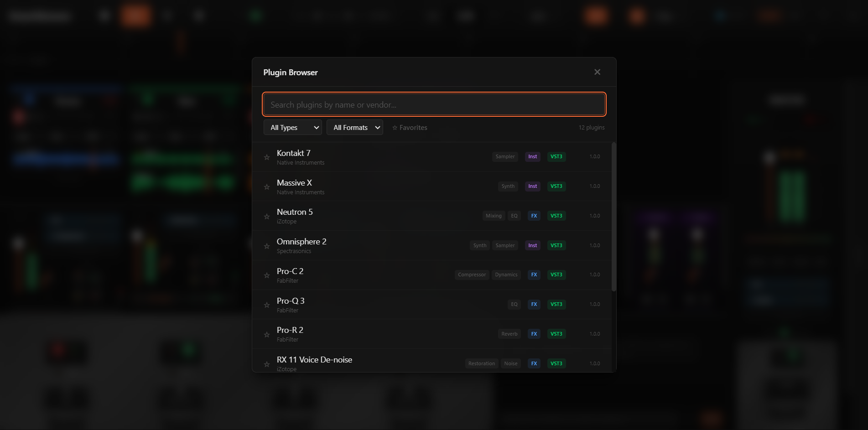
Task: Click the VST3 badge on Pro-Q 3
Action: click(556, 304)
